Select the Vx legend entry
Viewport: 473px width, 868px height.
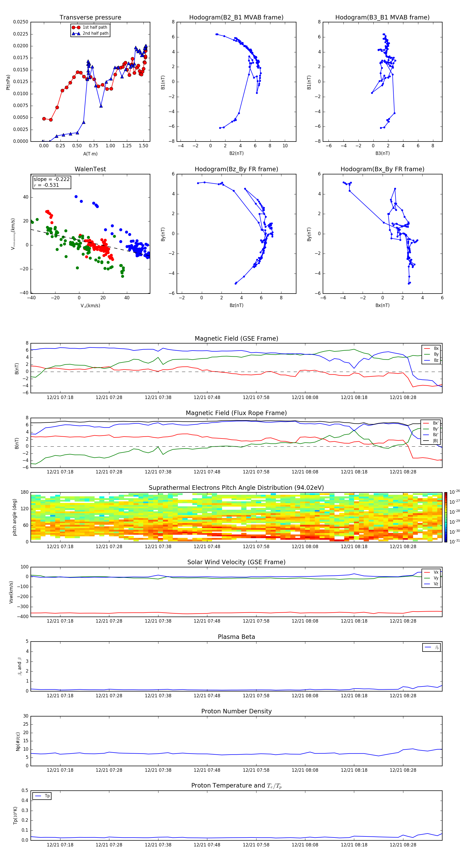coord(431,572)
